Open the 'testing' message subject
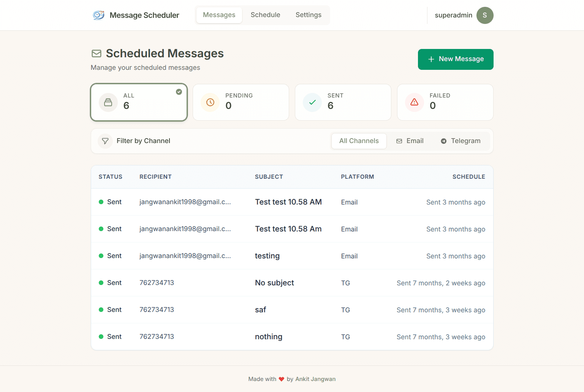584x392 pixels. pyautogui.click(x=267, y=256)
